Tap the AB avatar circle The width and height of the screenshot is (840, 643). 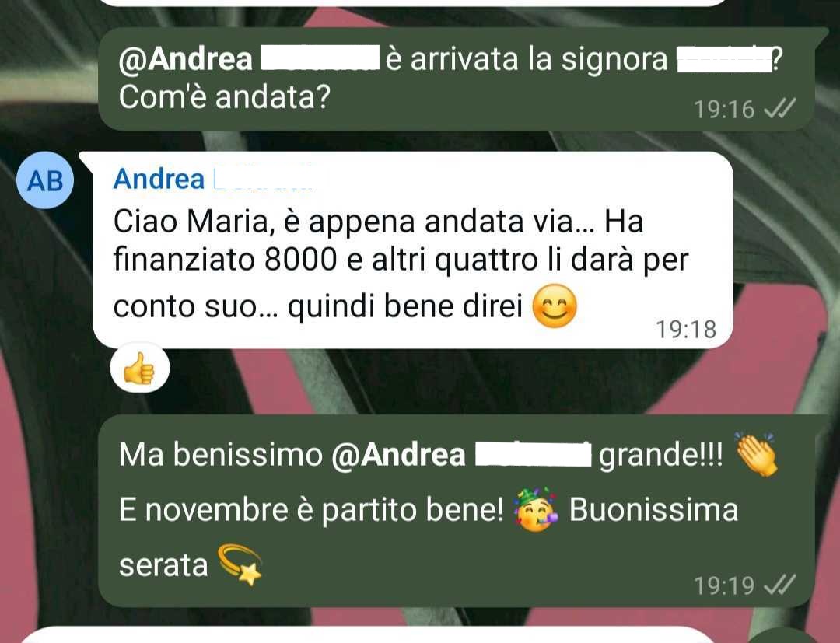44,180
